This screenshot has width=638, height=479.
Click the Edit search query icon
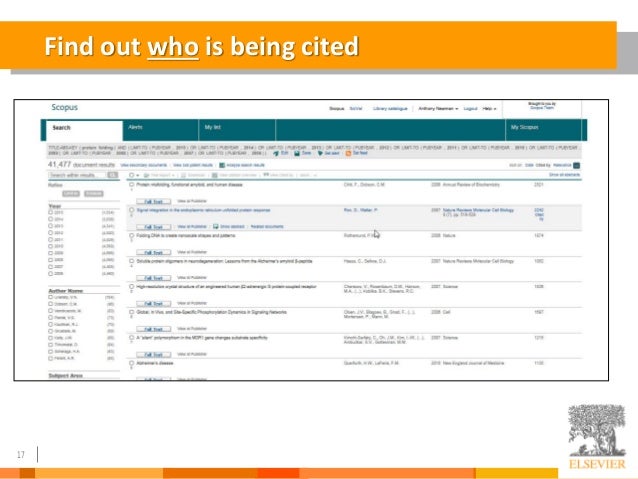(x=276, y=153)
